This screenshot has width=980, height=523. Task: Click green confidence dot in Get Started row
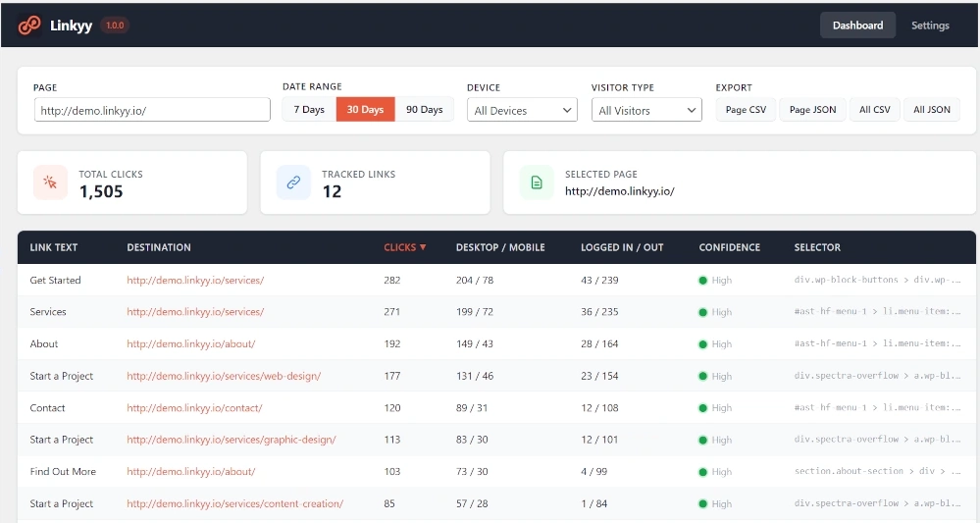[702, 281]
